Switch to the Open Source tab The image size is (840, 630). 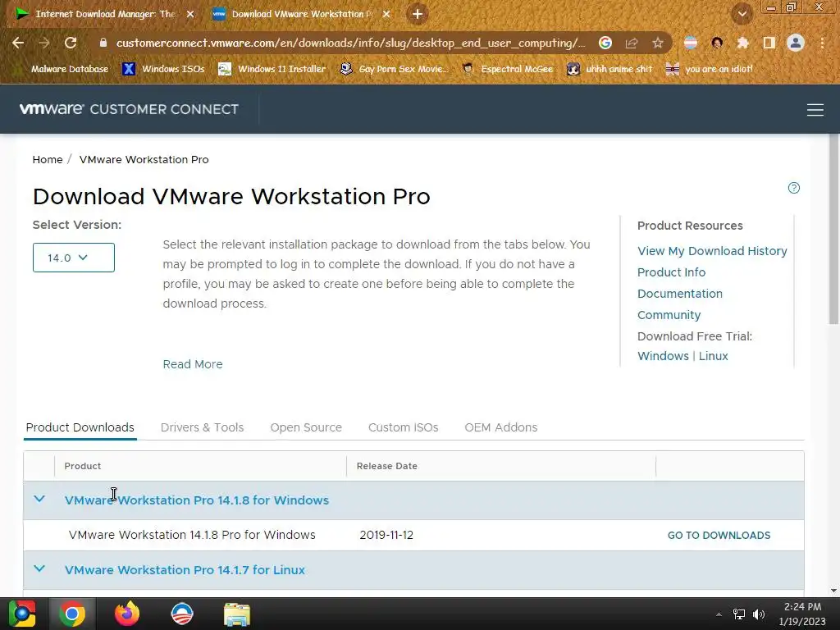click(306, 427)
